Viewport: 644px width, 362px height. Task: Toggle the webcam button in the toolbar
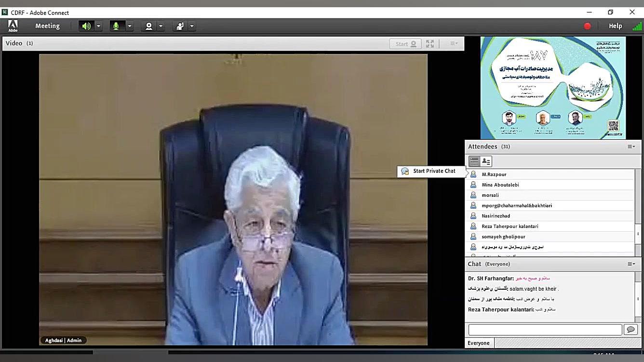149,26
